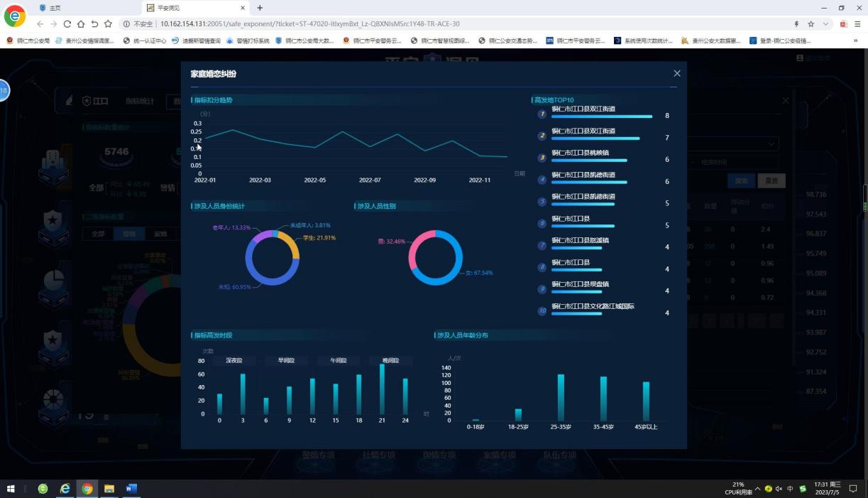The width and height of the screenshot is (868, 498).
Task: Open a new browser tab with the plus
Action: pyautogui.click(x=260, y=8)
